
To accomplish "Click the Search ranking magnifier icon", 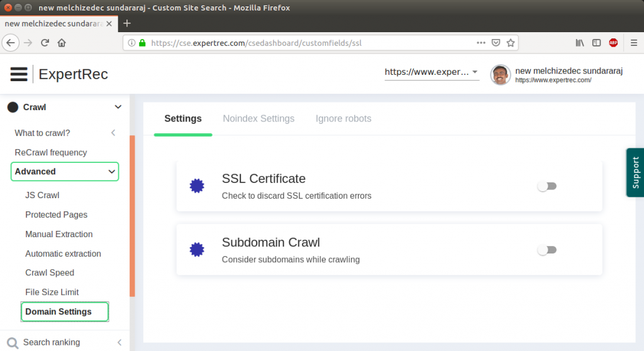I will [x=13, y=343].
